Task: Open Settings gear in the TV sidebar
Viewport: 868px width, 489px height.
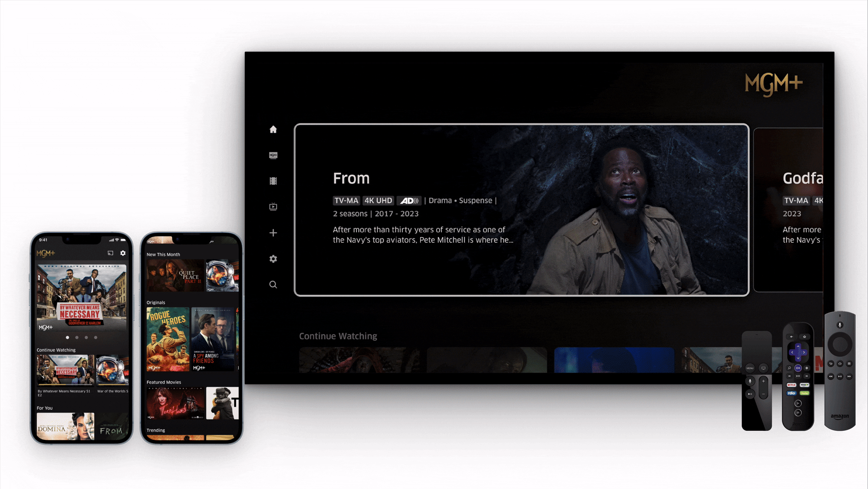Action: [273, 259]
